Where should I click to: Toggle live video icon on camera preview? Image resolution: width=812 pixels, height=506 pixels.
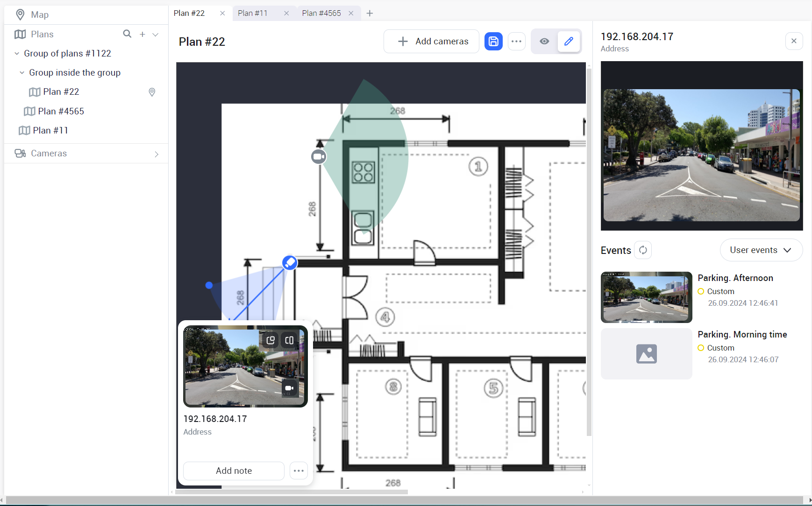point(289,388)
